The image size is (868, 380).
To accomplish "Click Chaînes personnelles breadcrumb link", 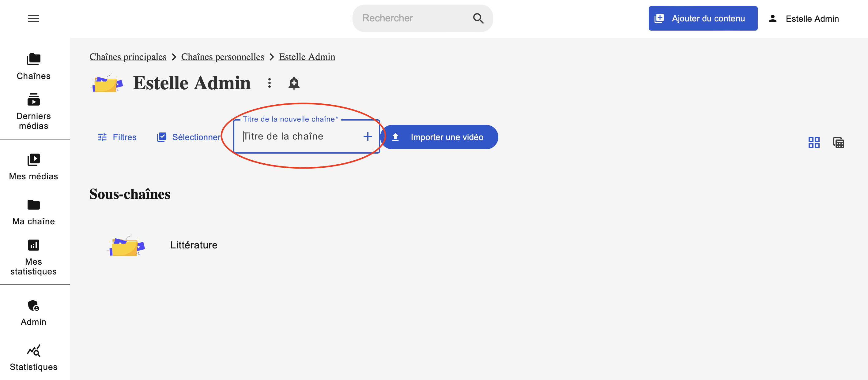I will 222,57.
